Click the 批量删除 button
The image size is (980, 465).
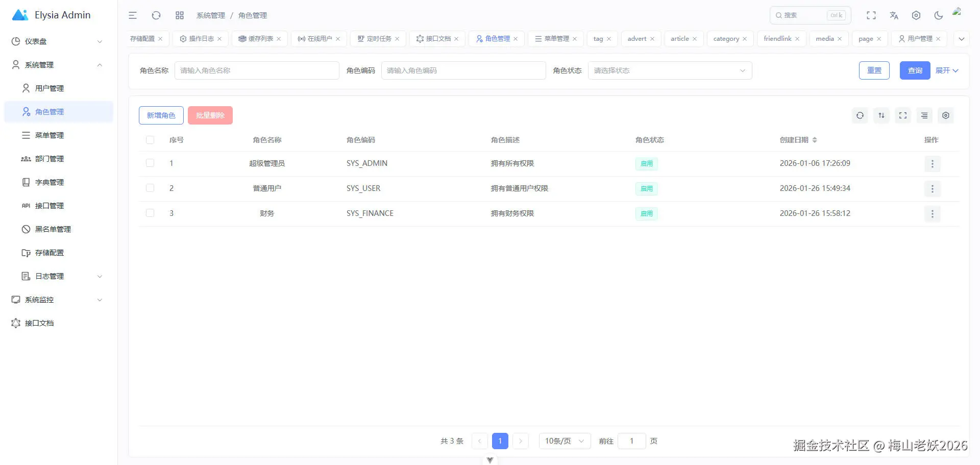[x=210, y=115]
